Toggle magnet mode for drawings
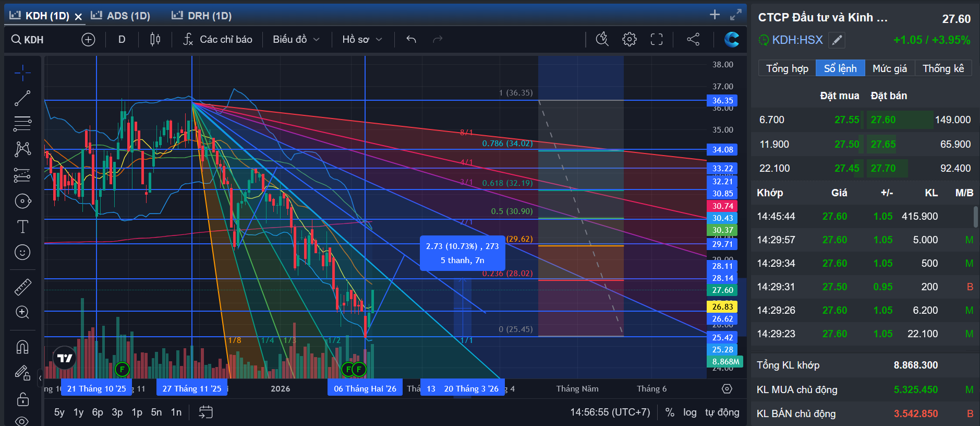Viewport: 980px width, 426px height. click(22, 347)
